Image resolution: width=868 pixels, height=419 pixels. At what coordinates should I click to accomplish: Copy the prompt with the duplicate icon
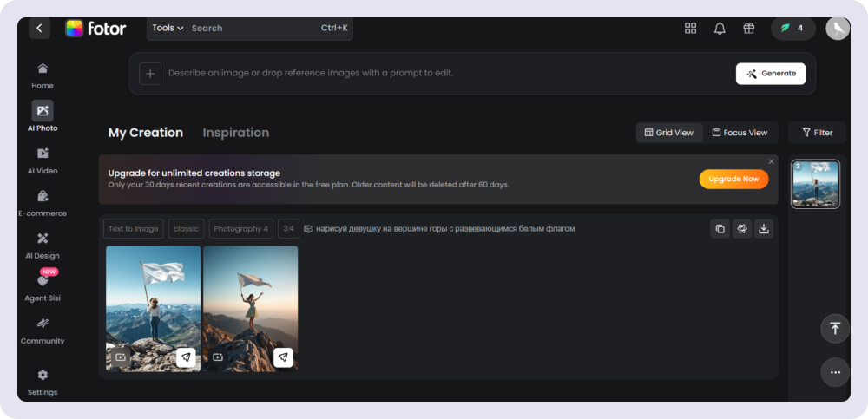(x=720, y=229)
